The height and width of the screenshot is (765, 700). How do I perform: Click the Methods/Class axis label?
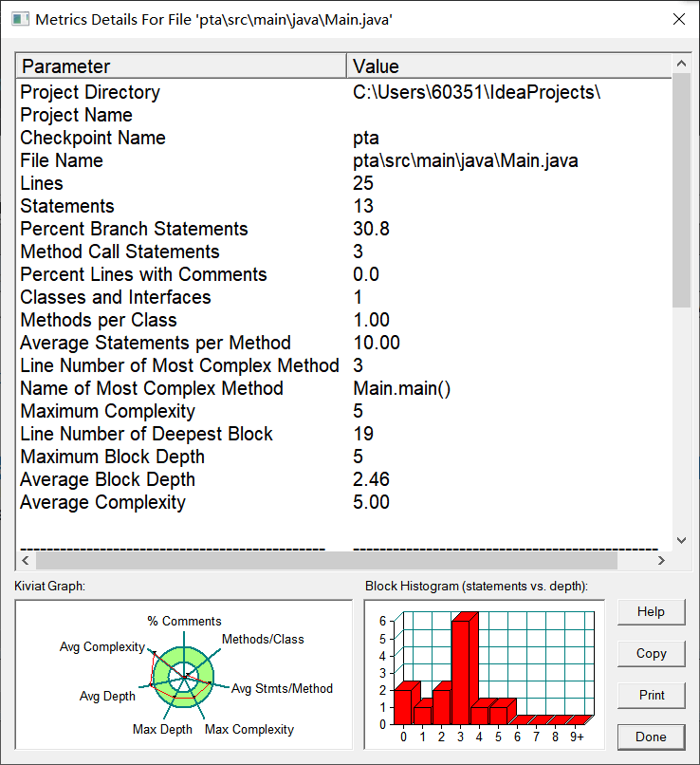263,639
